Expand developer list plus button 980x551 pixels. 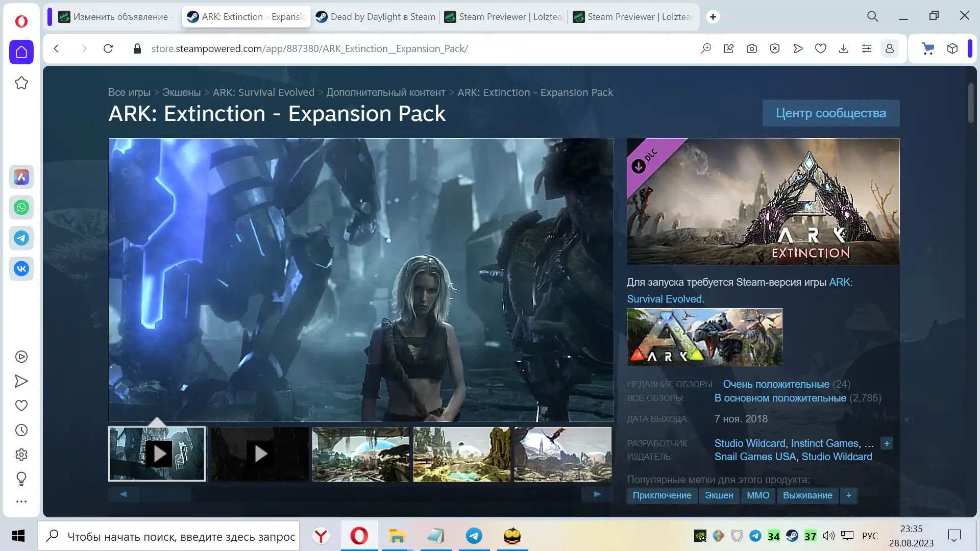pos(887,443)
